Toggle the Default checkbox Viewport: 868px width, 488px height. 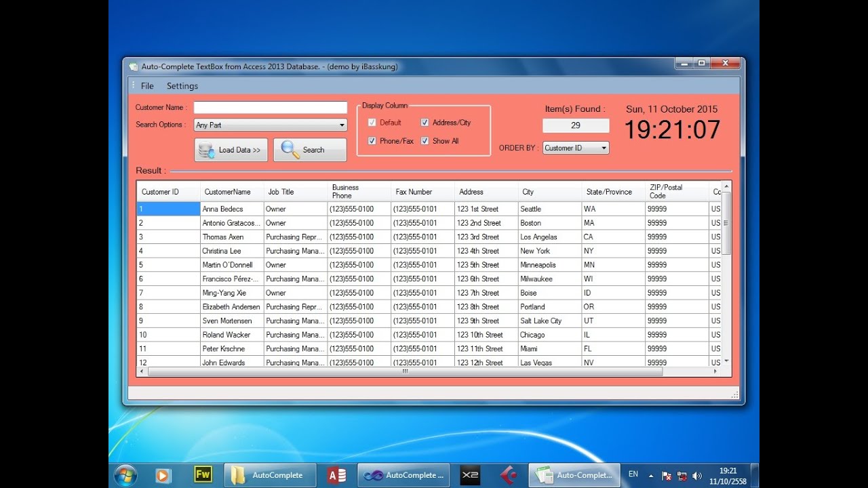[372, 123]
